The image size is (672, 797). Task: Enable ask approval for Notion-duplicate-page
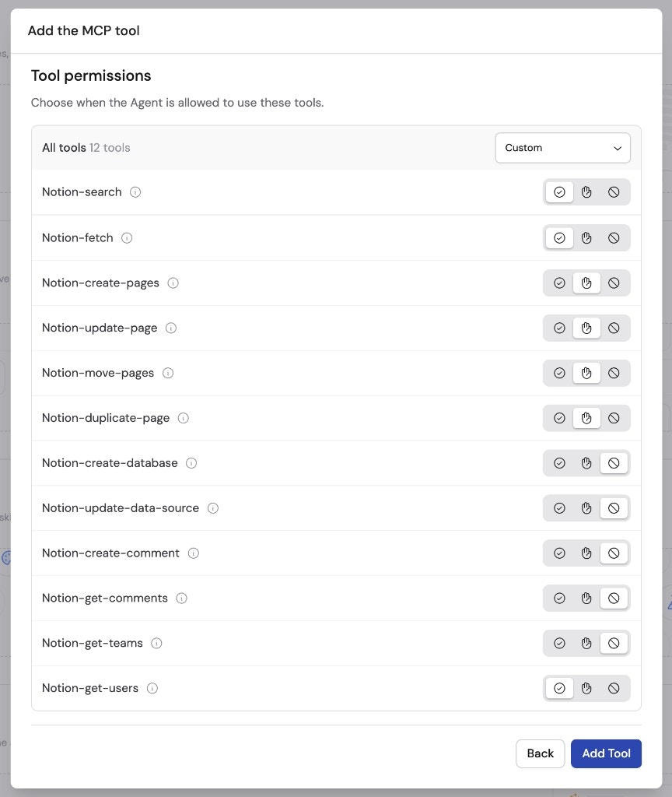tap(586, 418)
